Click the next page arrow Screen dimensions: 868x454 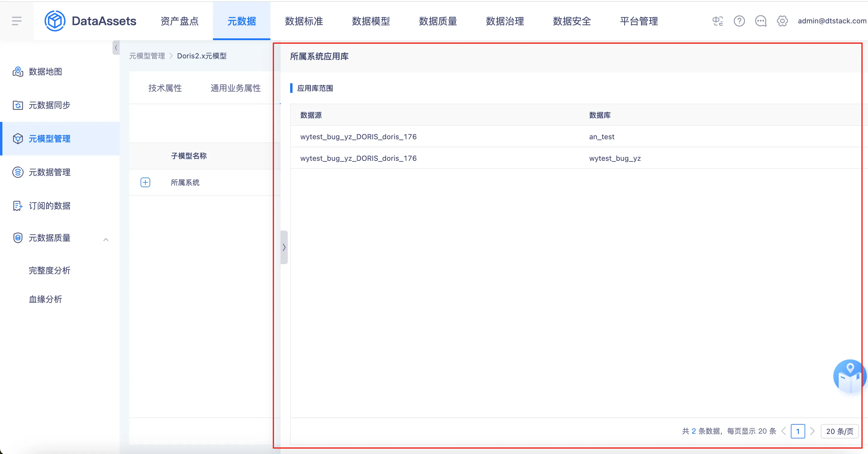[812, 431]
